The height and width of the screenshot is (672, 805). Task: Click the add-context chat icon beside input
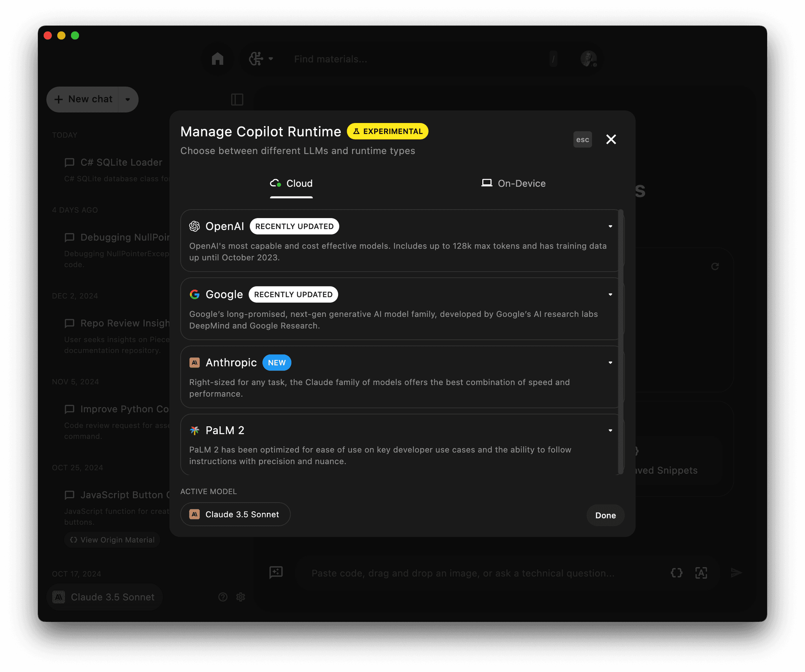pos(276,572)
